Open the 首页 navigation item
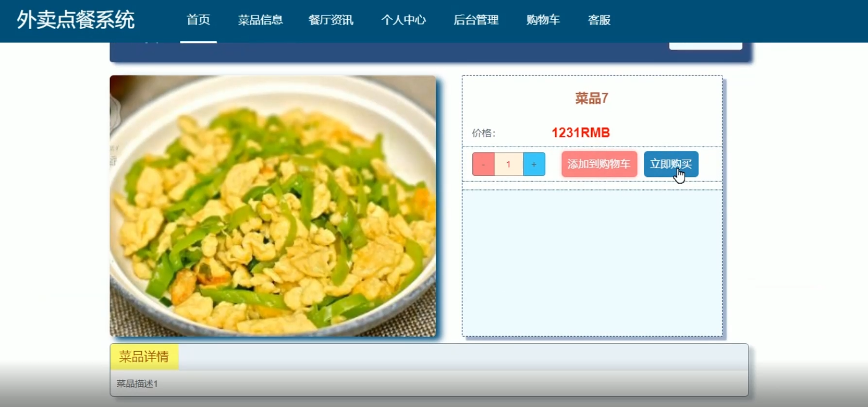868x407 pixels. point(199,20)
